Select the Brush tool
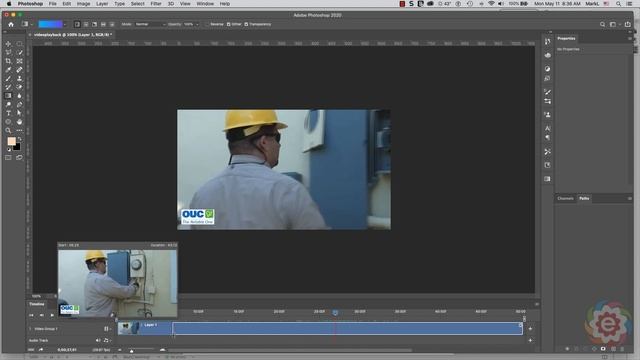 [8, 78]
